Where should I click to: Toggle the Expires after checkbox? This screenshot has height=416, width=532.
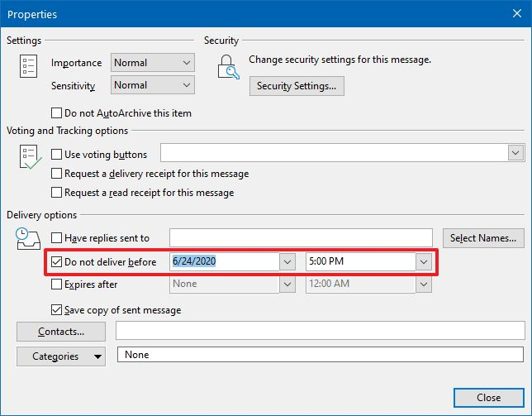[57, 285]
